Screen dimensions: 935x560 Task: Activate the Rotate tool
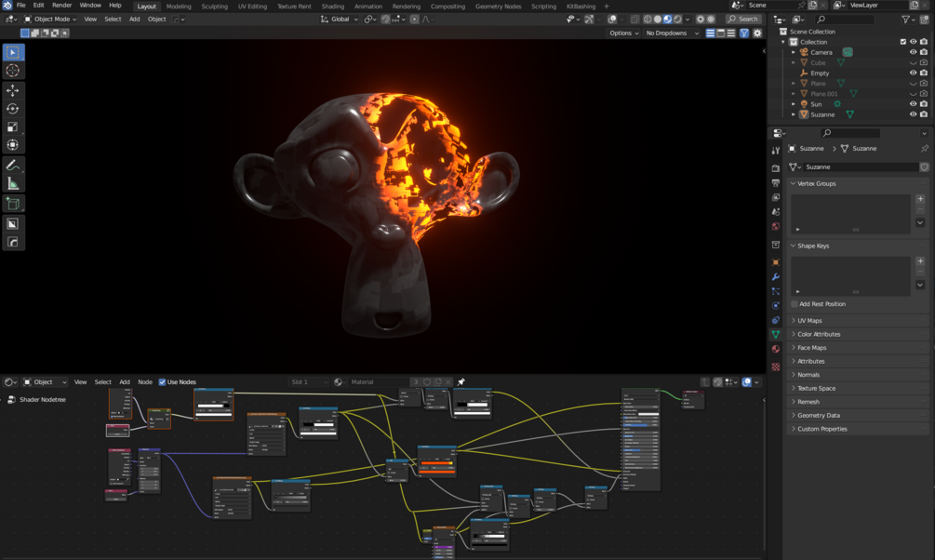coord(12,109)
